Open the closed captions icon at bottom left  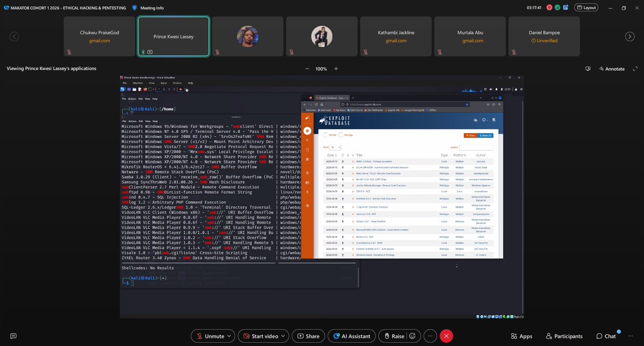pos(13,336)
